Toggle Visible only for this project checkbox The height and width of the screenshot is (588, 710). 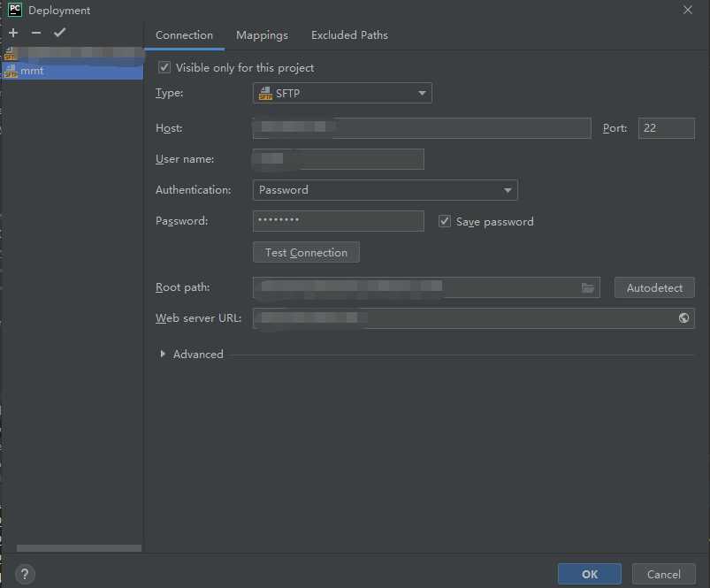(164, 67)
